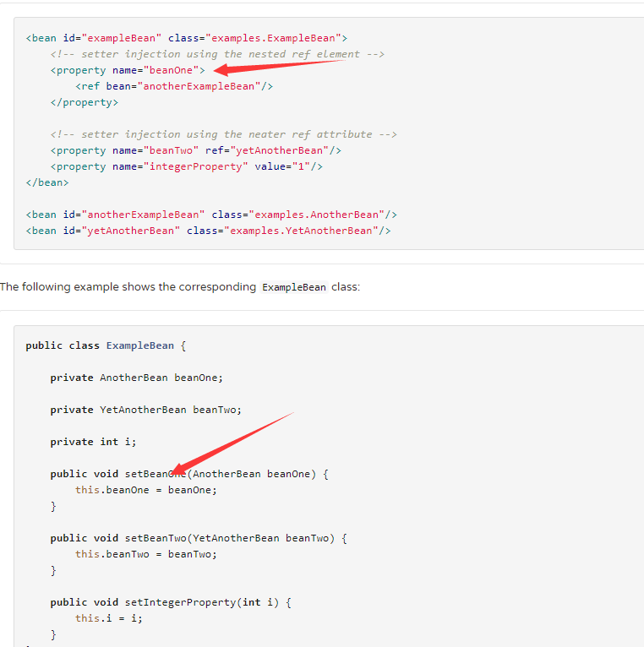Click the anotherExampleBean bean definition line
This screenshot has height=647, width=644.
coord(211,215)
